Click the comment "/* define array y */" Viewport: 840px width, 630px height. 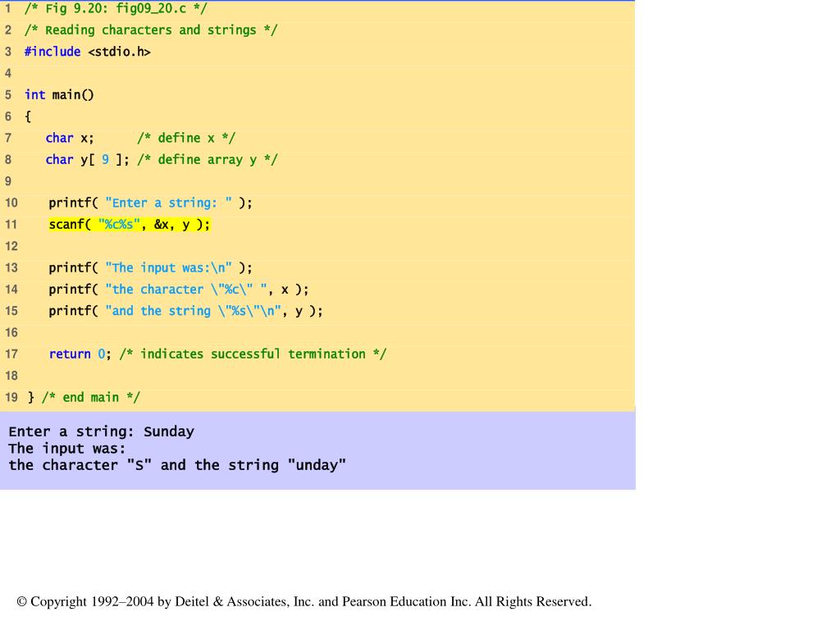208,160
